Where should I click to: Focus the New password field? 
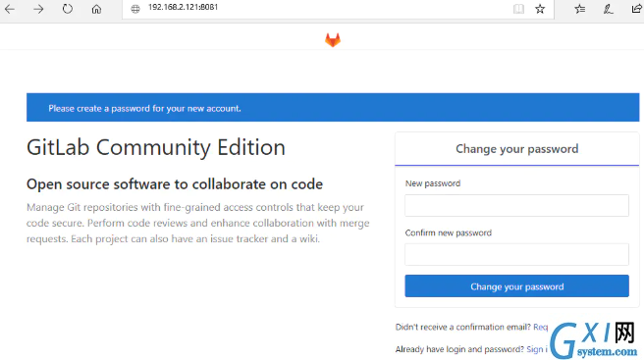[x=516, y=205]
